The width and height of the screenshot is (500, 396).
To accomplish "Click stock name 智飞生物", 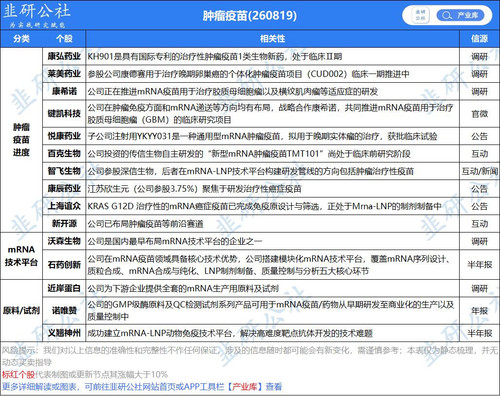I will (x=64, y=171).
